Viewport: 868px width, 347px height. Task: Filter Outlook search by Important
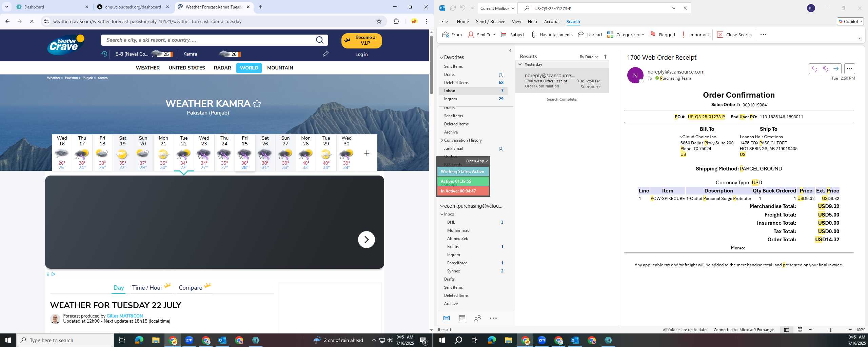click(695, 35)
